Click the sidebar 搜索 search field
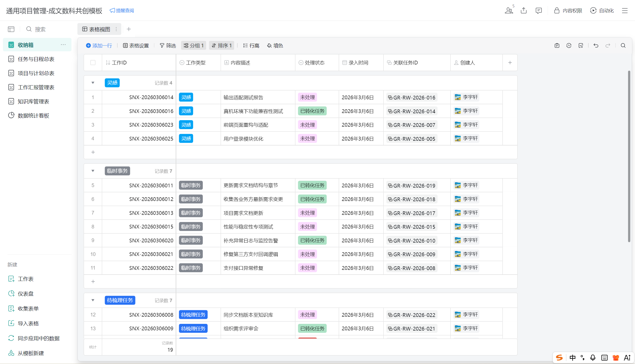This screenshot has width=635, height=364. 40,29
